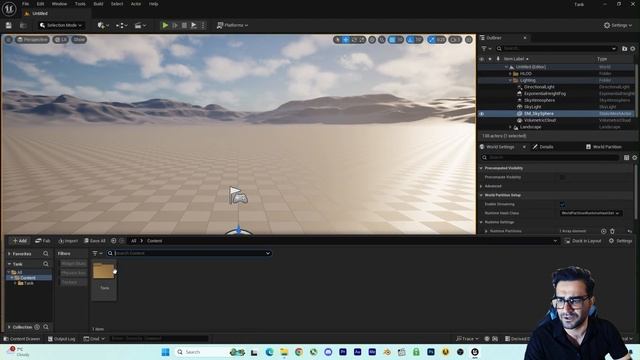Choose the Select objects tool in viewport

[337, 40]
